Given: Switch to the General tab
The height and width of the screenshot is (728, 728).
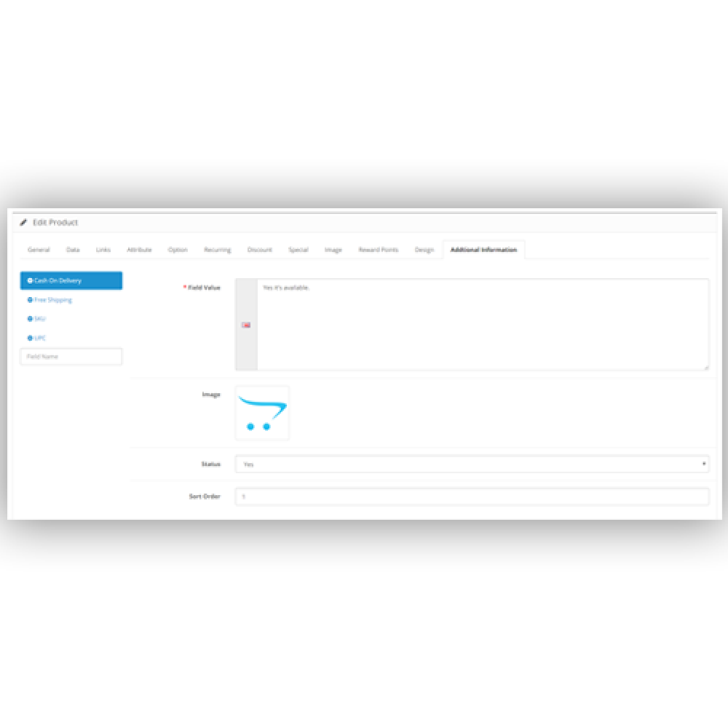Looking at the screenshot, I should [x=39, y=250].
